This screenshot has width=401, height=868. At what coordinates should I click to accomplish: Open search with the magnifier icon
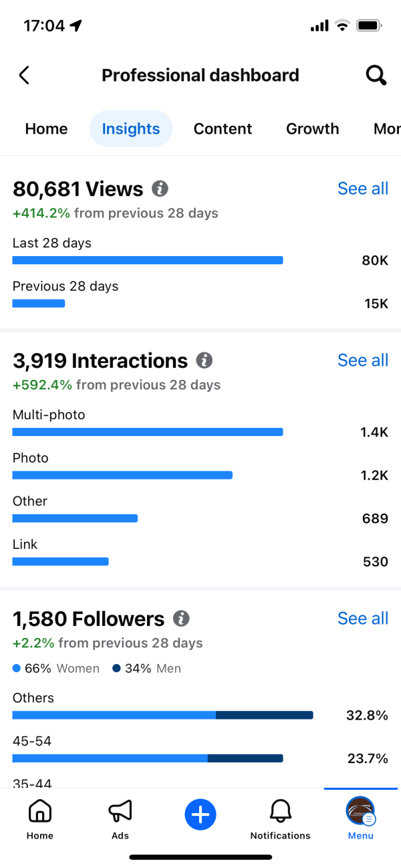pyautogui.click(x=376, y=75)
